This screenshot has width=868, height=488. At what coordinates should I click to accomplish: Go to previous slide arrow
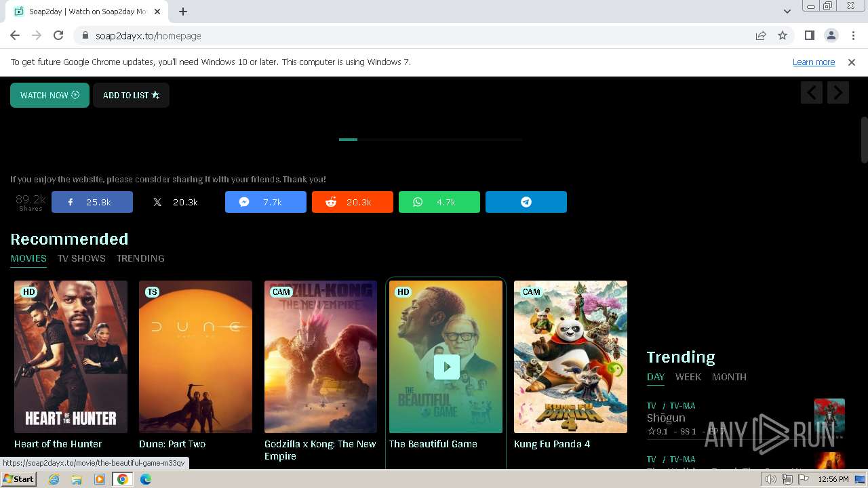(x=812, y=92)
